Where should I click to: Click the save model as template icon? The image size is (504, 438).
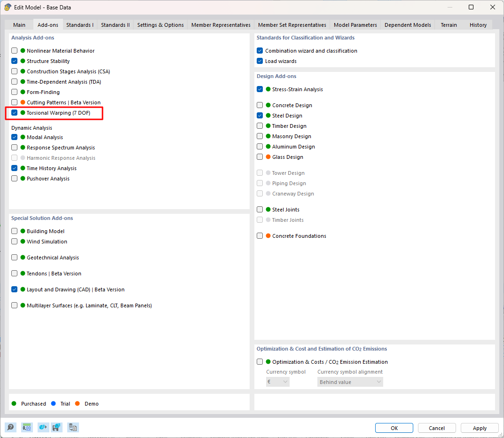[56, 427]
